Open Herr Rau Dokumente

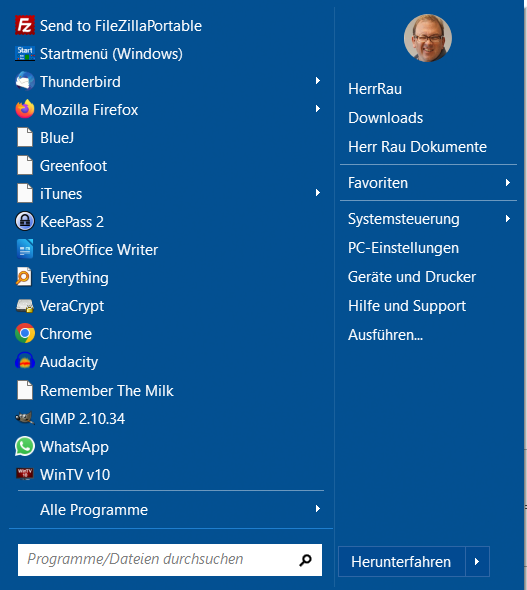(x=417, y=147)
